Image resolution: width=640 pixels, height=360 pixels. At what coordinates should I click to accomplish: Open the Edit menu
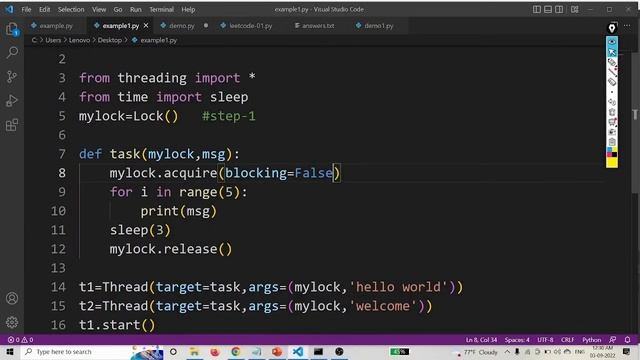(x=44, y=9)
